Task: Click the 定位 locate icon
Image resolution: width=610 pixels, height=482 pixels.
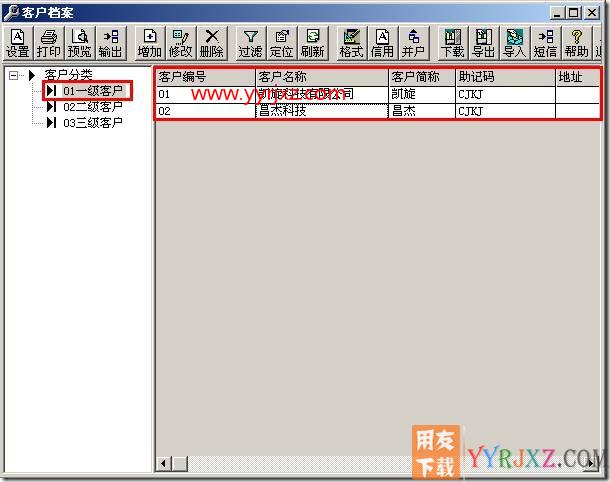Action: (x=282, y=44)
